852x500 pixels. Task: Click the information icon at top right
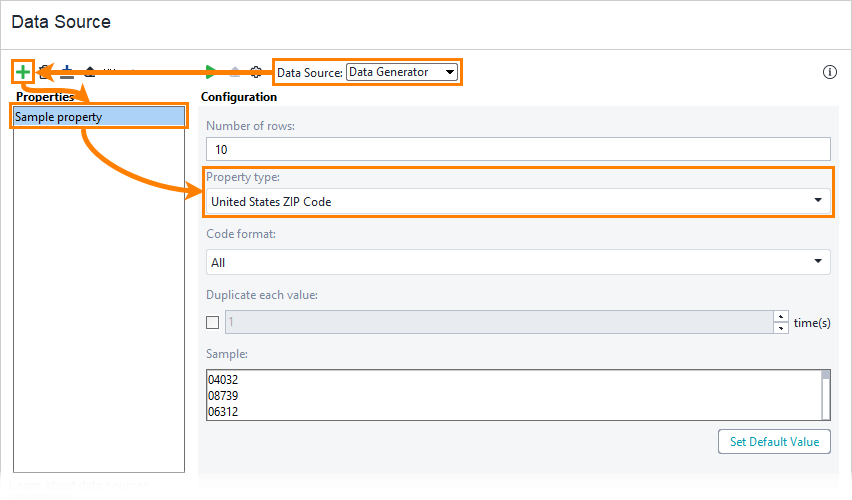pyautogui.click(x=829, y=72)
